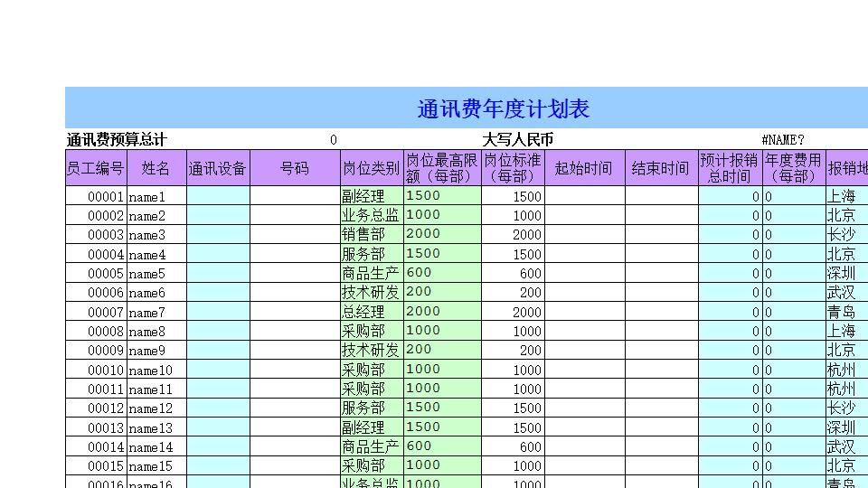
Task: Select 商品生产 in the name14 row
Action: [x=372, y=446]
